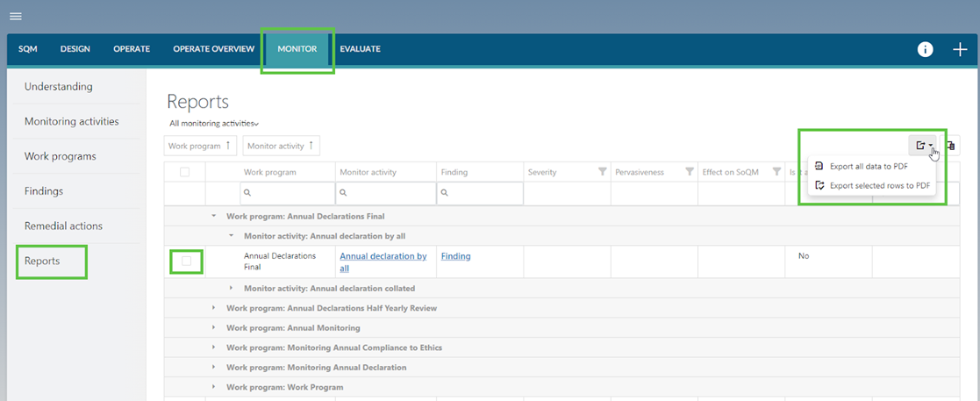Open the Finding link

tap(455, 256)
